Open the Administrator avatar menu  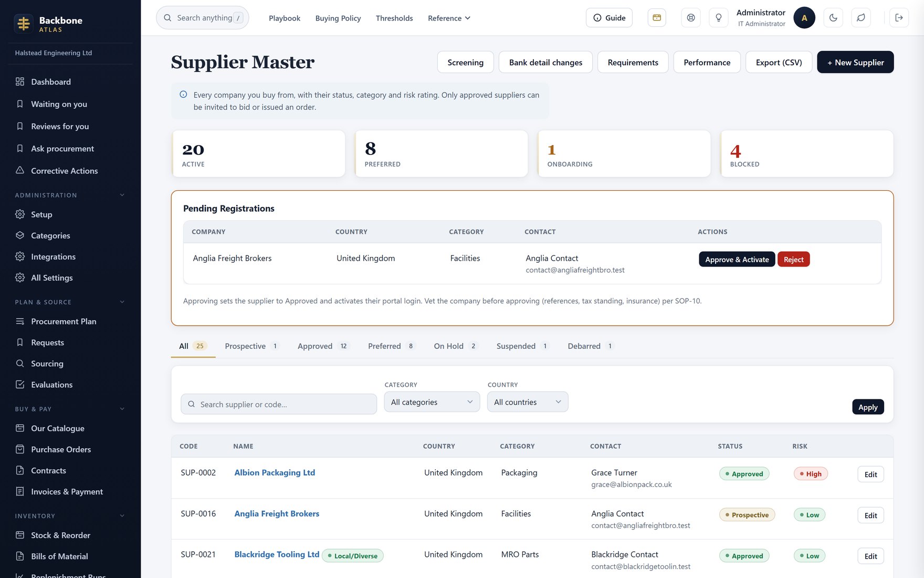804,18
